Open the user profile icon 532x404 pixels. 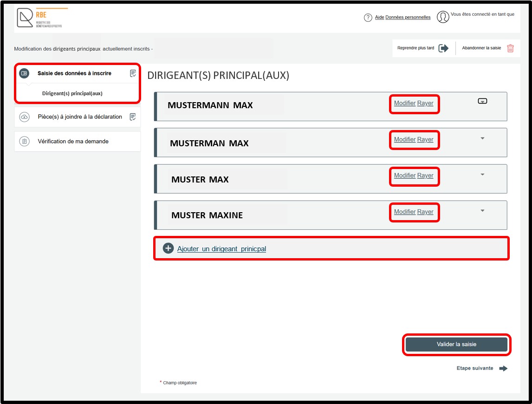tap(443, 18)
